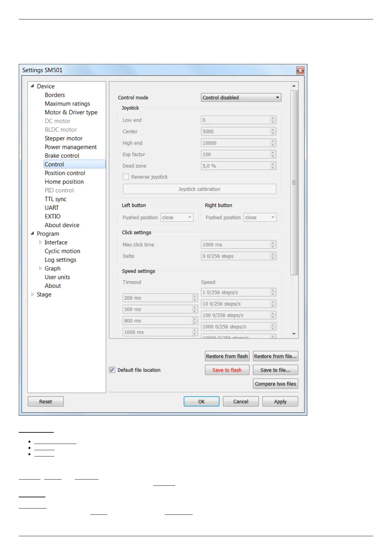Enable the Reverse joystick checkbox

(126, 177)
